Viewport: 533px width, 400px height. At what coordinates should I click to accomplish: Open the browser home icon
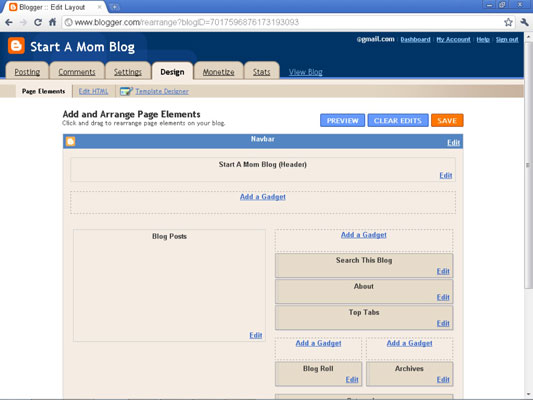click(52, 22)
